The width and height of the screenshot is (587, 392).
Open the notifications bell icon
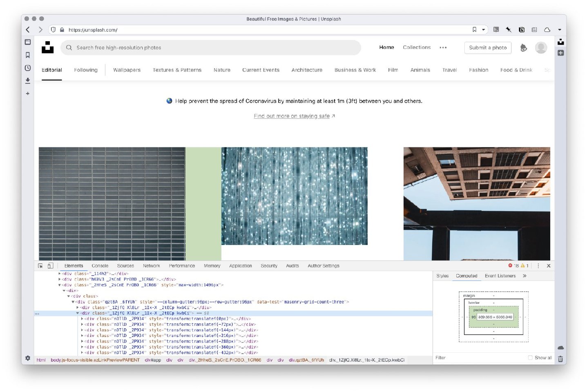coord(523,48)
